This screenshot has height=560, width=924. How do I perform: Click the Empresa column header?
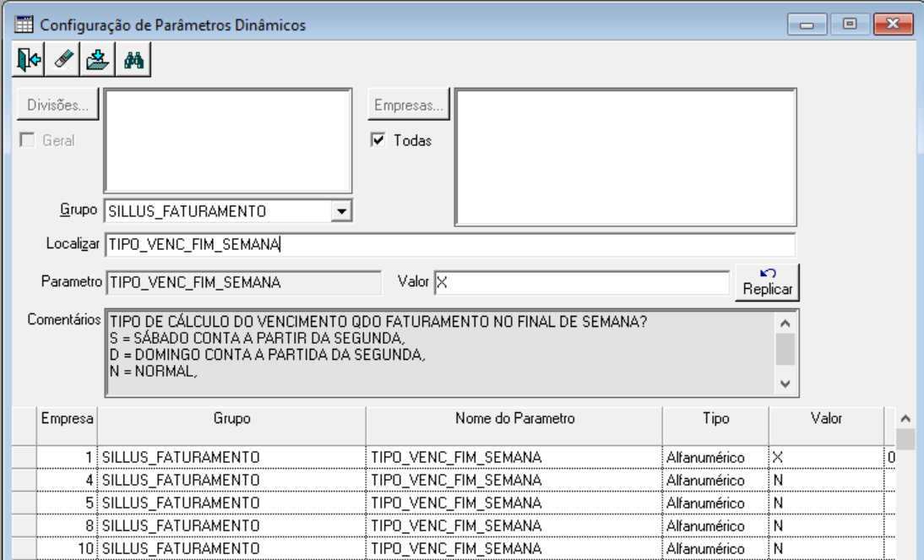tap(68, 425)
